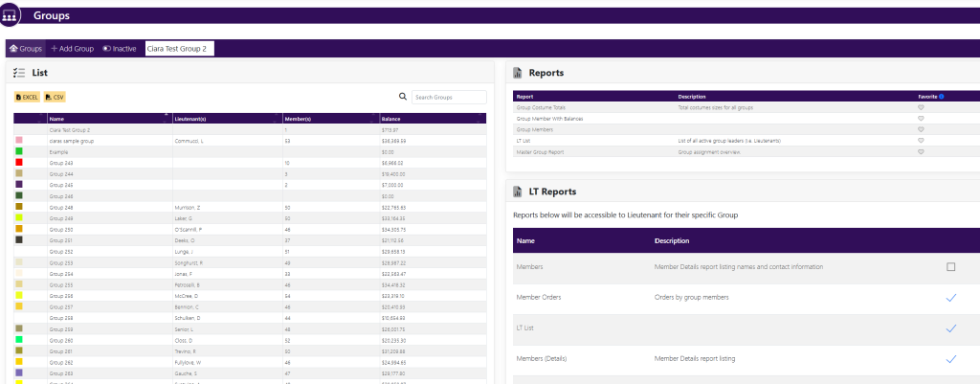Image resolution: width=980 pixels, height=384 pixels.
Task: Click the List checklist icon
Action: 19,73
